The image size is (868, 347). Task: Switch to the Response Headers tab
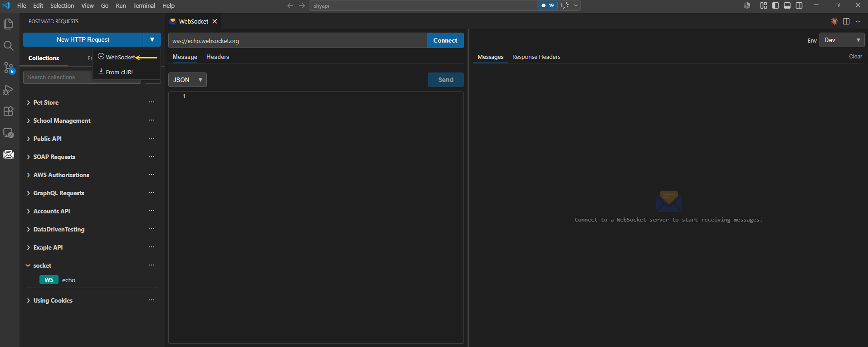(536, 57)
